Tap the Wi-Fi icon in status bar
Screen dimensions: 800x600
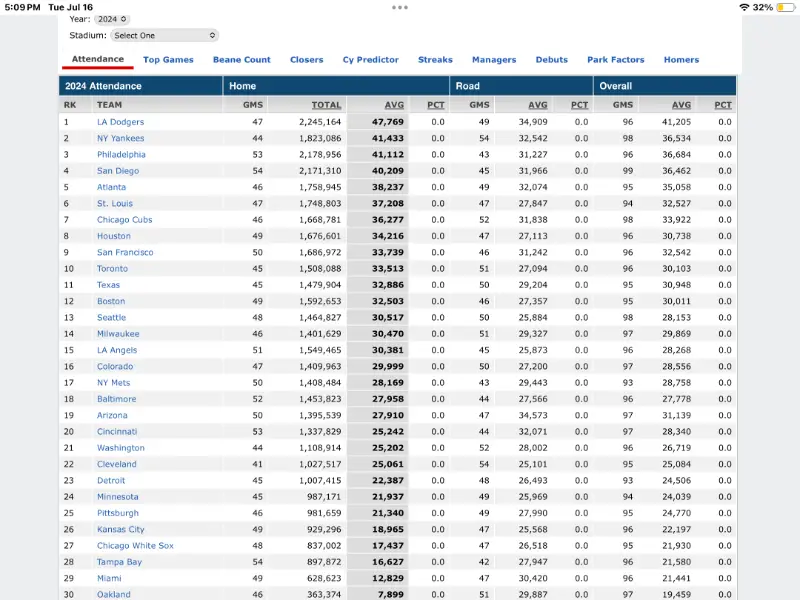coord(744,7)
